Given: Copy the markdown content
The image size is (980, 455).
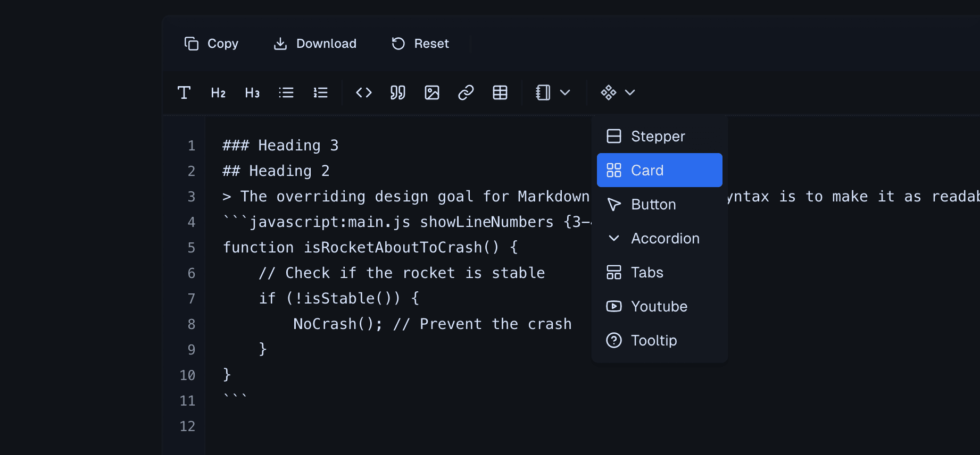Looking at the screenshot, I should click(211, 44).
